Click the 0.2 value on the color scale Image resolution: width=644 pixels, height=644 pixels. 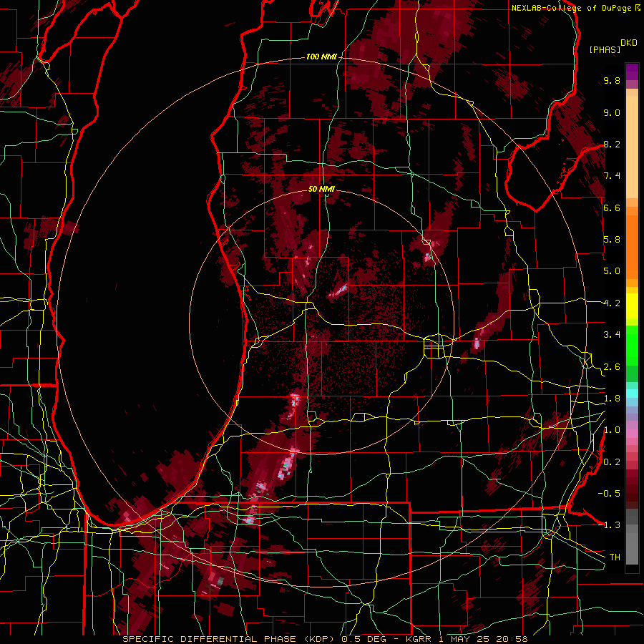pyautogui.click(x=612, y=462)
